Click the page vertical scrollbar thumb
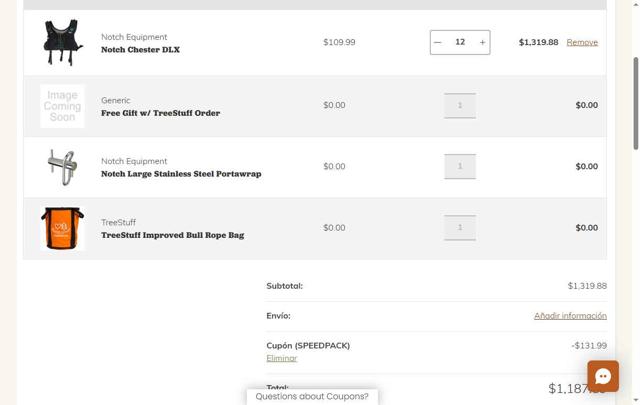The width and height of the screenshot is (640, 405). (x=636, y=103)
